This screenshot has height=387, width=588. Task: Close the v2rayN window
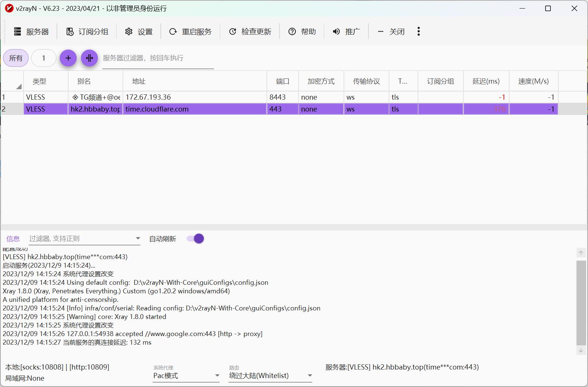pos(574,8)
